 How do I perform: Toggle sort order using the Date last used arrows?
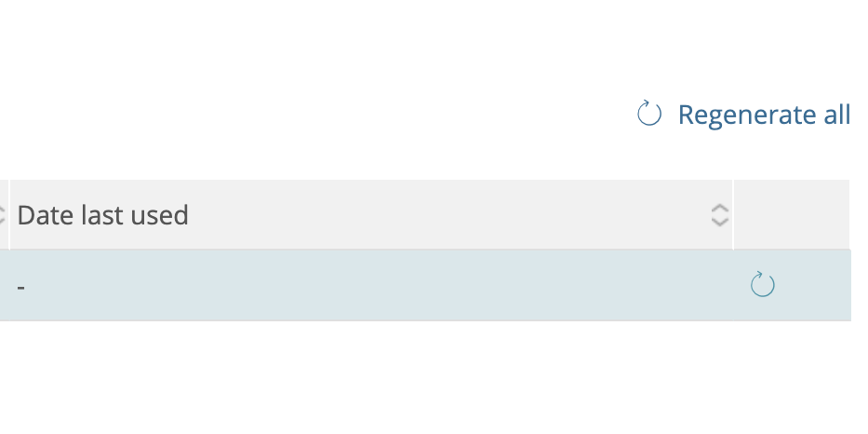point(719,215)
